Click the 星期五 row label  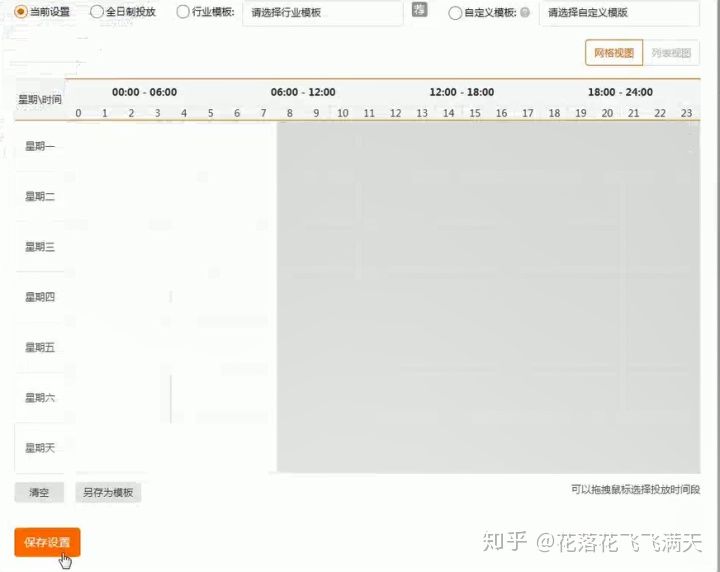coord(40,348)
